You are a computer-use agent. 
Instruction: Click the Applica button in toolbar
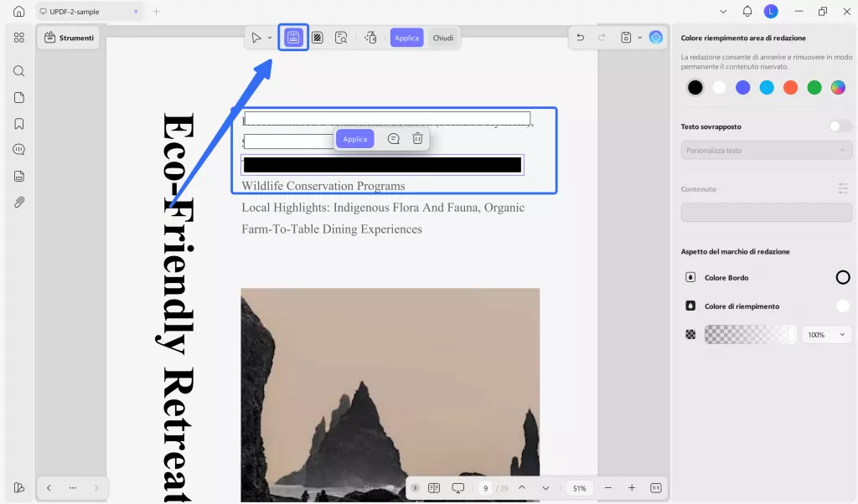click(x=406, y=37)
